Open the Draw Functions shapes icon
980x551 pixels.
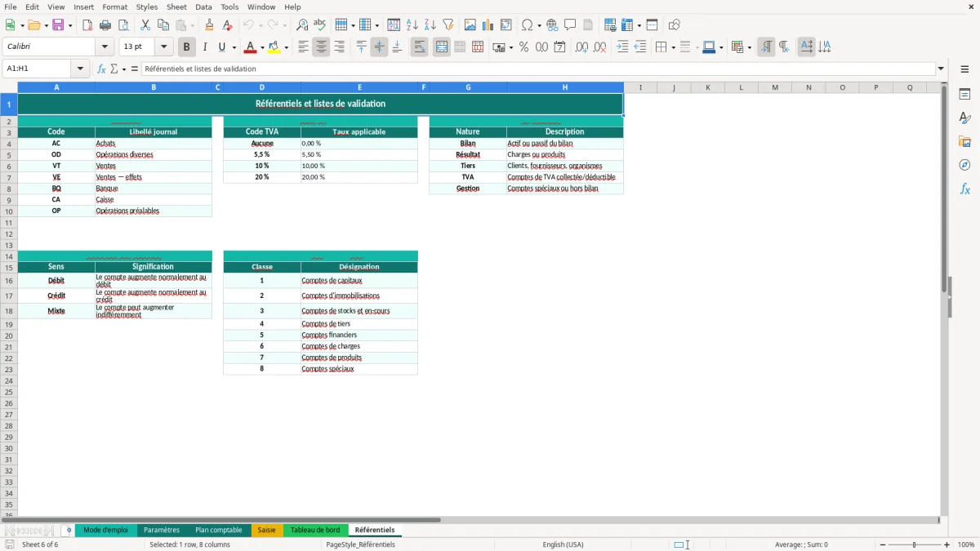coord(674,25)
